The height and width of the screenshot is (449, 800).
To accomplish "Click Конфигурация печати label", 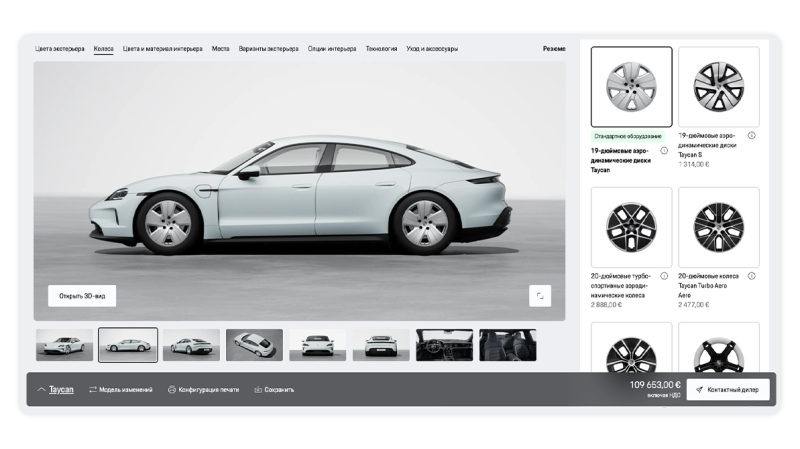I will tap(209, 390).
